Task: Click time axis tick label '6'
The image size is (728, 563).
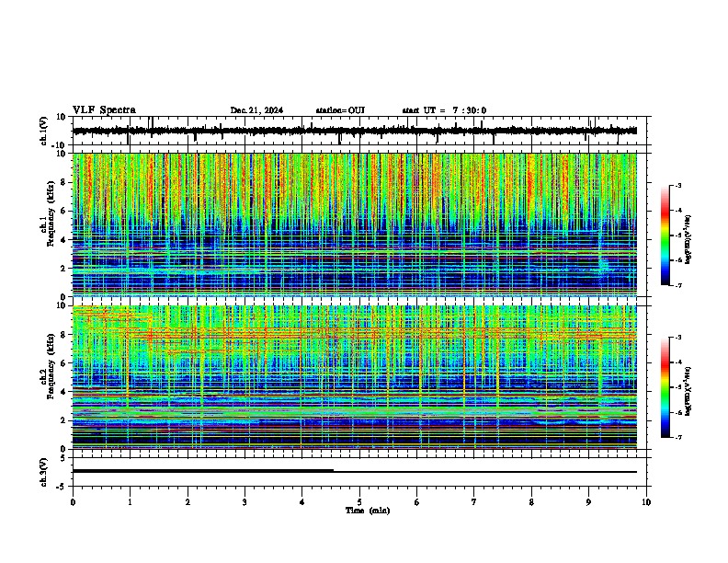Action: click(x=416, y=502)
